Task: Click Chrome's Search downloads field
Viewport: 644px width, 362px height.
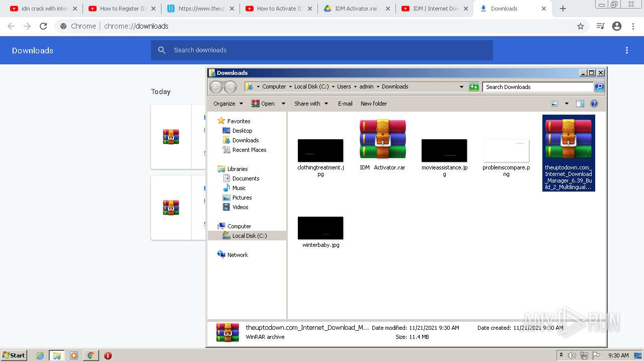Action: tap(322, 50)
